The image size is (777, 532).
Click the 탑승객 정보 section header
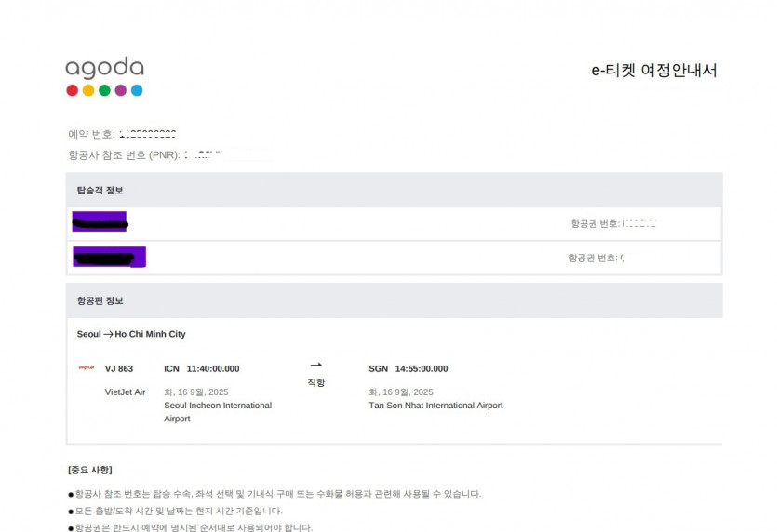coord(100,190)
